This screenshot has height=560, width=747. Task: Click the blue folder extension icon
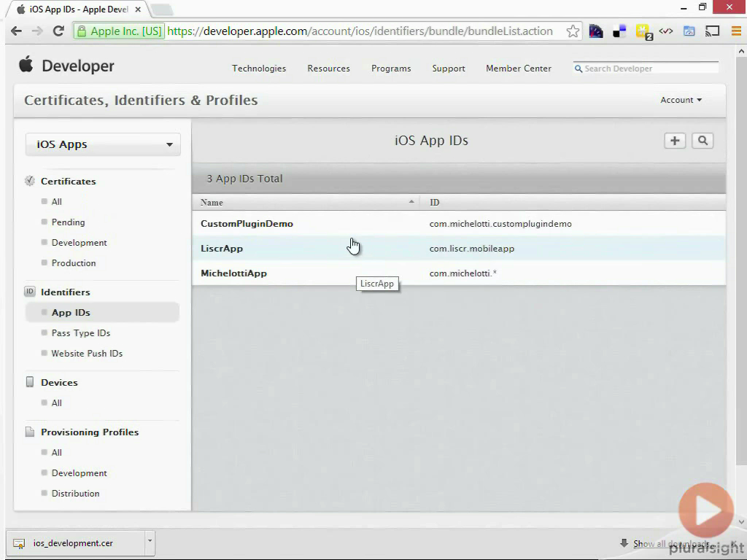(x=689, y=31)
